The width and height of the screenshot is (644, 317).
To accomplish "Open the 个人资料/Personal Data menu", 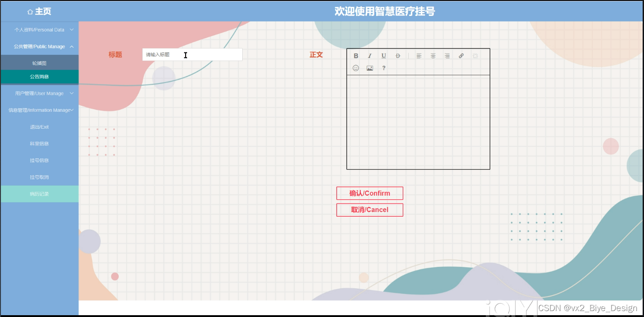I will coord(39,30).
